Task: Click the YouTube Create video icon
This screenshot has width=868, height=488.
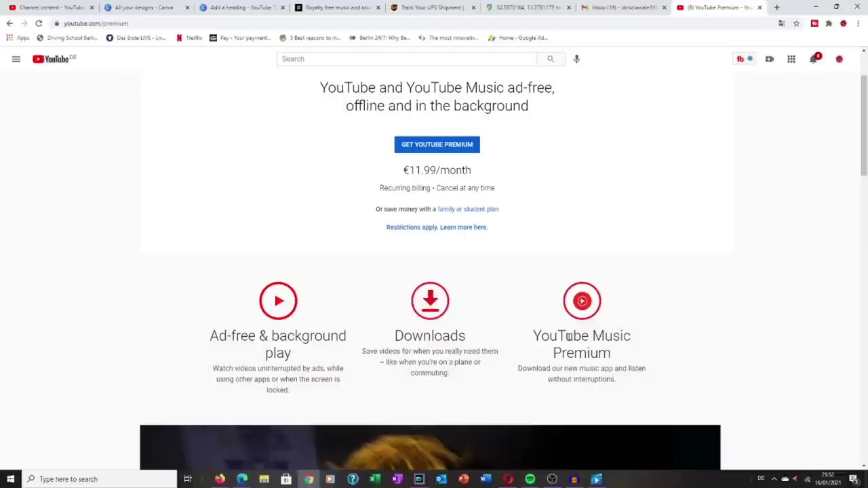Action: 769,58
